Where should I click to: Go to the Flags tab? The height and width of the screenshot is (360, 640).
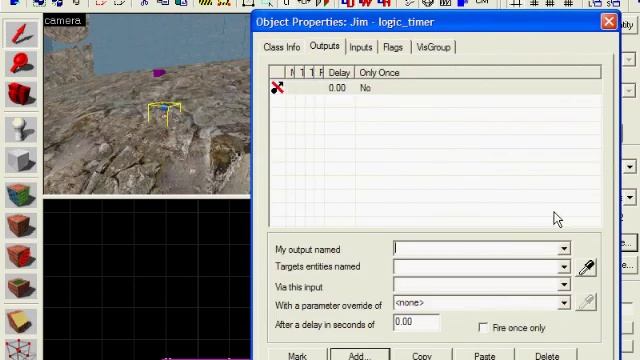click(393, 47)
